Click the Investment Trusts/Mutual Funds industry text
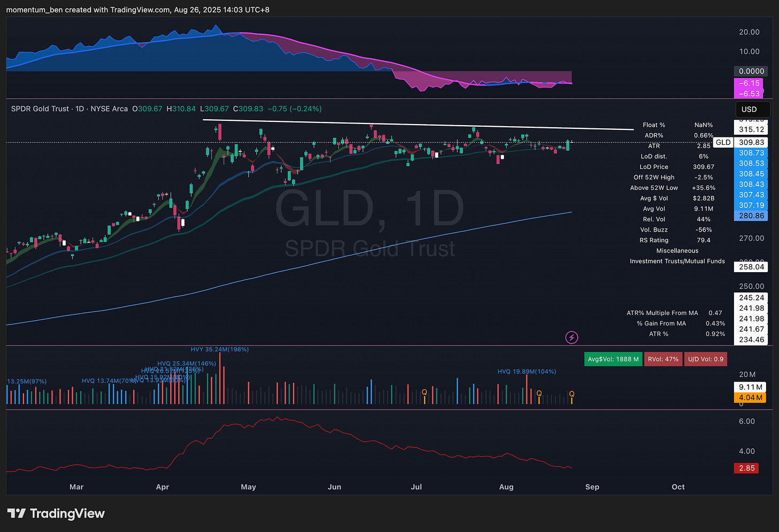Screen dimensions: 779x532 click(x=677, y=261)
